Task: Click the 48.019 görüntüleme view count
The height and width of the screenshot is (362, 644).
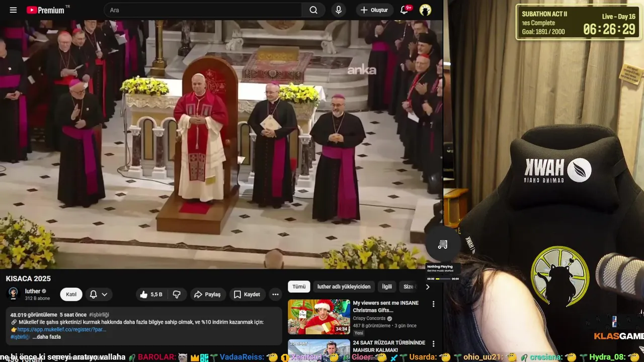Action: click(x=34, y=315)
